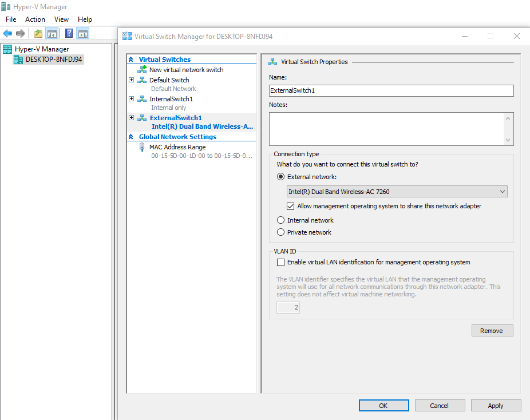The width and height of the screenshot is (530, 420).
Task: Open the View menu
Action: [x=61, y=19]
